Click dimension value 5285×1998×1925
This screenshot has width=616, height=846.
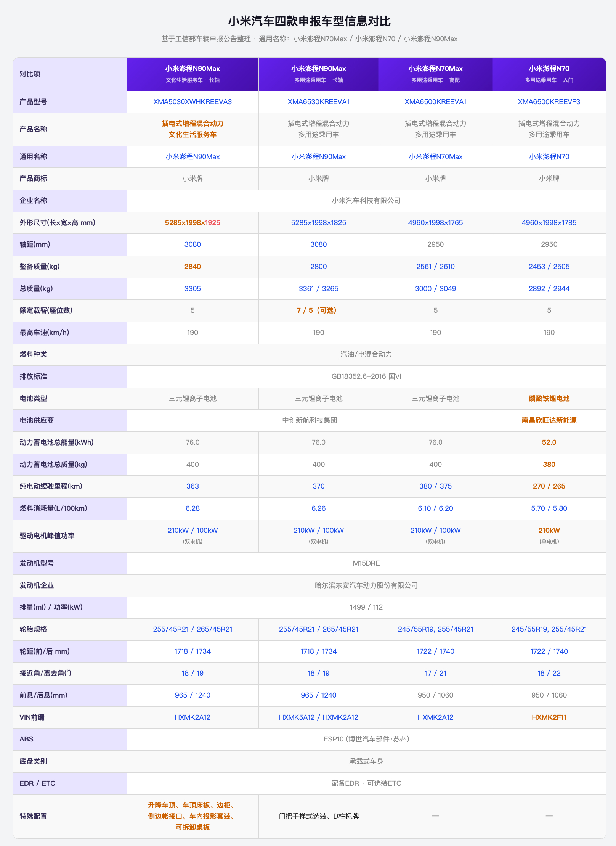192,223
